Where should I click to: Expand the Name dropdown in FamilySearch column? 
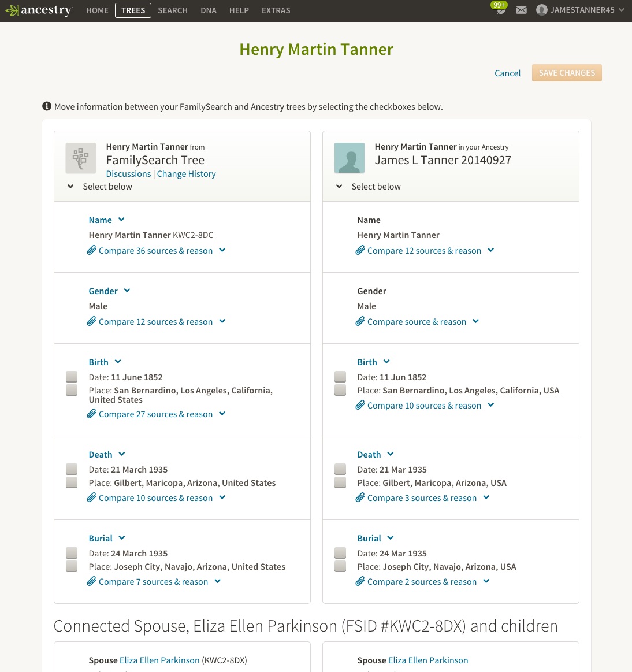coord(121,220)
